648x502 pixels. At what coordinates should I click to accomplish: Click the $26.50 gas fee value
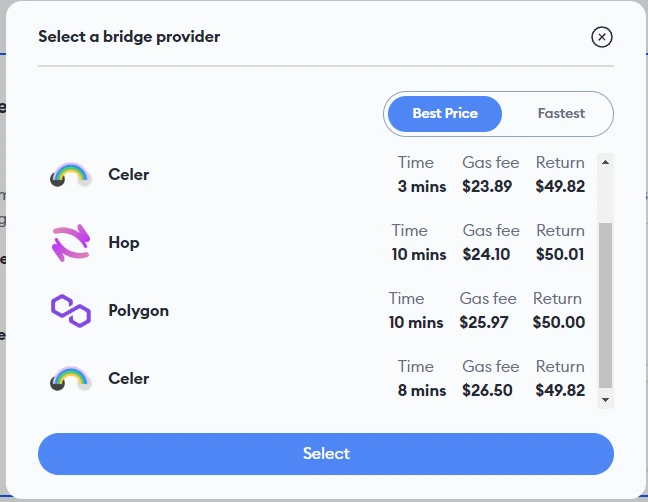487,390
